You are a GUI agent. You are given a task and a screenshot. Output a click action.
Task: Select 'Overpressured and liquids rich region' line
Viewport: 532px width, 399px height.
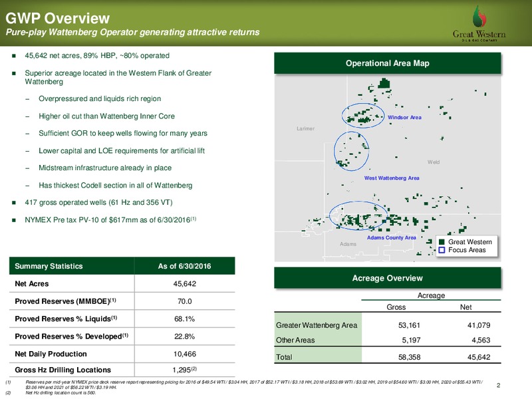pos(100,98)
